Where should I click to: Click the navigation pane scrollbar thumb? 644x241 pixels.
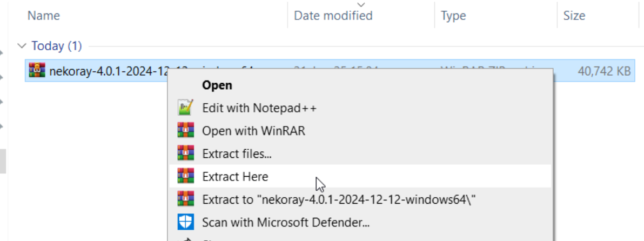click(3, 161)
